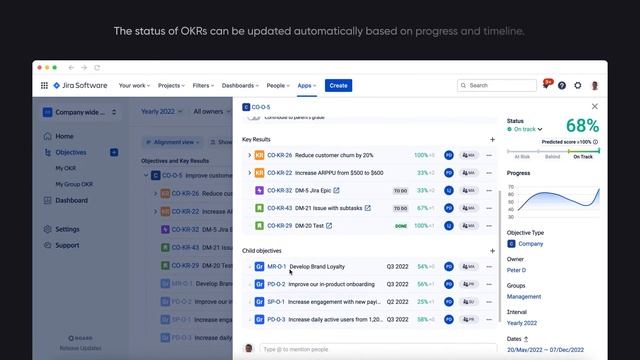
Task: Open more options for PD-O-2 row
Action: point(489,284)
